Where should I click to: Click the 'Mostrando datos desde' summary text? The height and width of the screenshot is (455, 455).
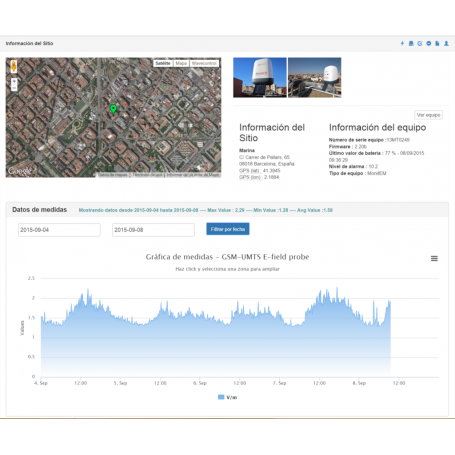point(206,210)
